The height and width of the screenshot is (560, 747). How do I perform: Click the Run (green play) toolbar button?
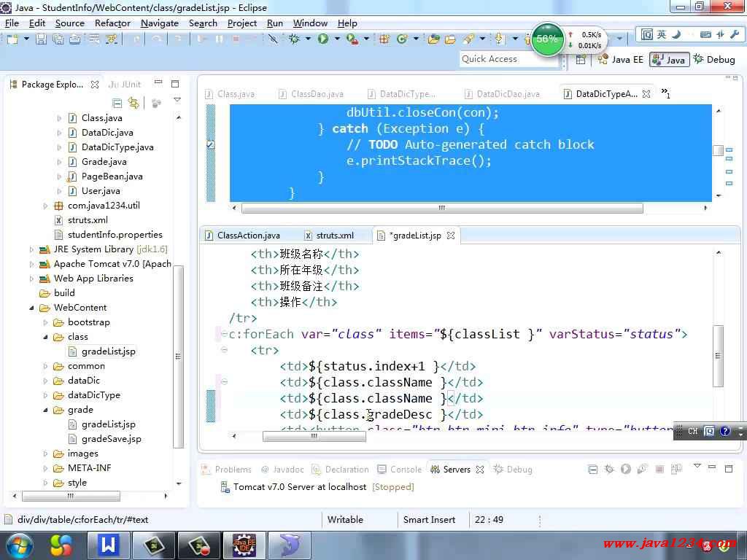(322, 39)
